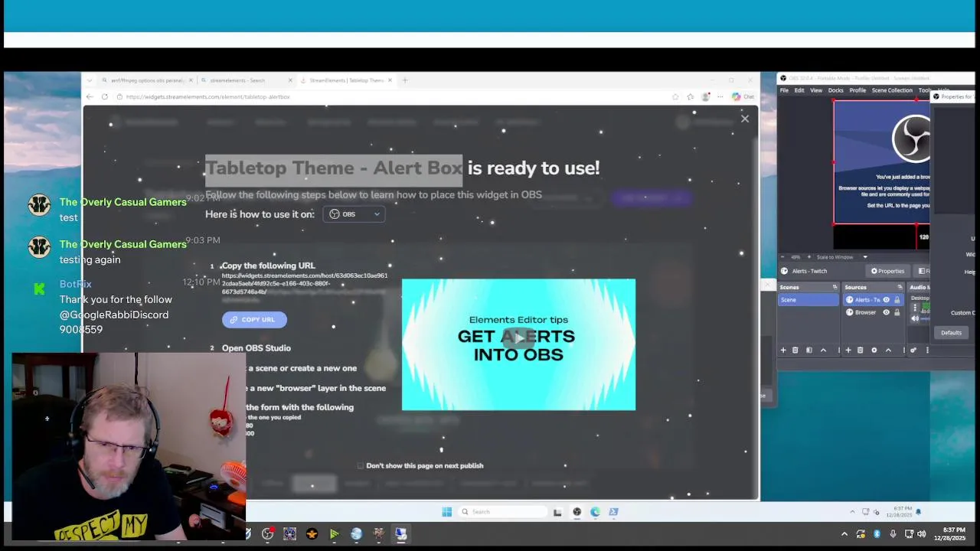980x551 pixels.
Task: Pop out the Sources dock icon
Action: [900, 287]
